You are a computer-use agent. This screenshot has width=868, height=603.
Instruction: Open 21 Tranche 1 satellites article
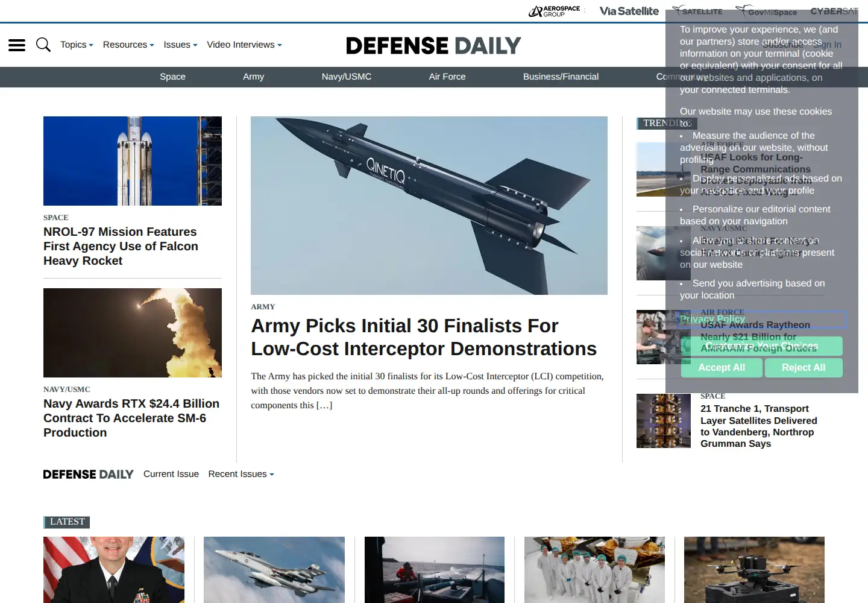pos(759,426)
